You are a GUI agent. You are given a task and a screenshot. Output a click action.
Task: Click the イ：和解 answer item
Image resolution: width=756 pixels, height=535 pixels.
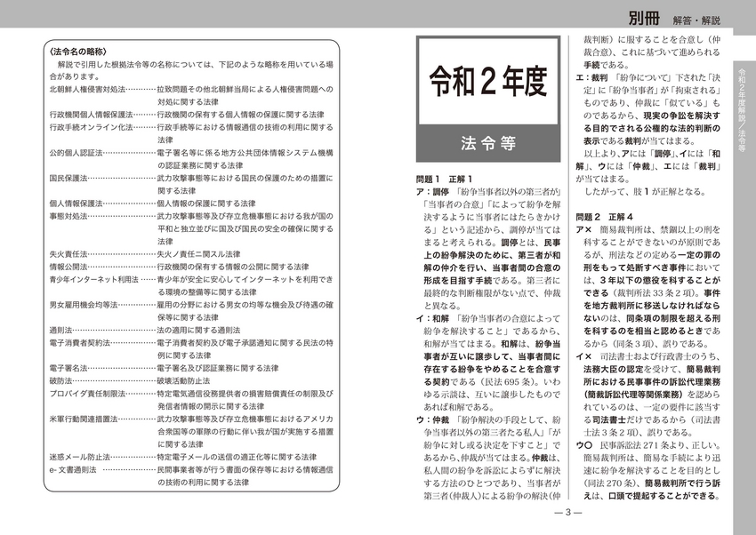[434, 317]
